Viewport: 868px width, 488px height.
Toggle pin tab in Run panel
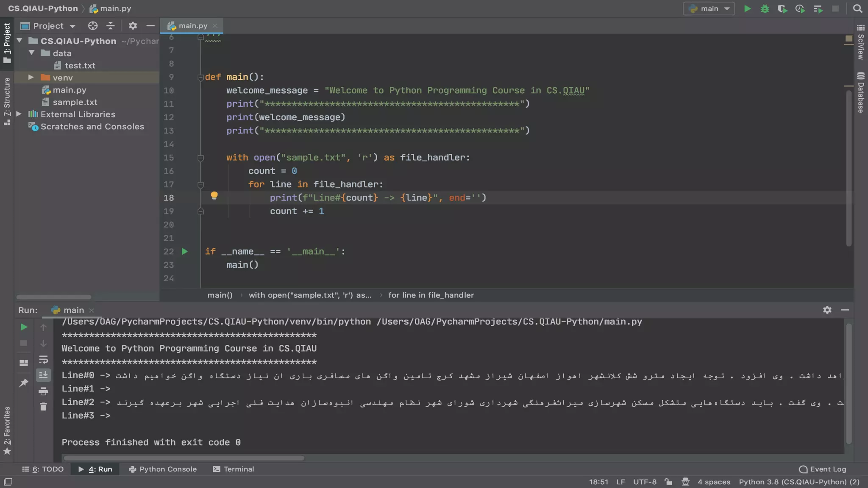point(24,383)
